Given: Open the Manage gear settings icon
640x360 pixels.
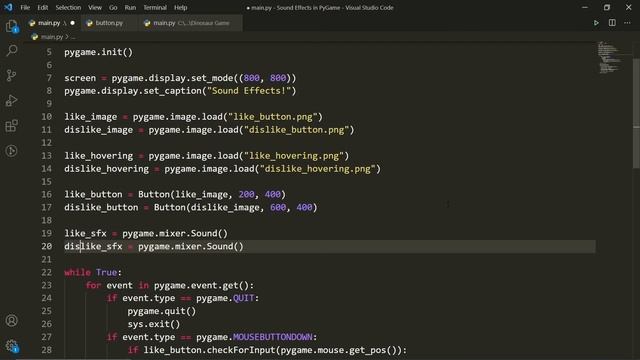Looking at the screenshot, I should [12, 346].
